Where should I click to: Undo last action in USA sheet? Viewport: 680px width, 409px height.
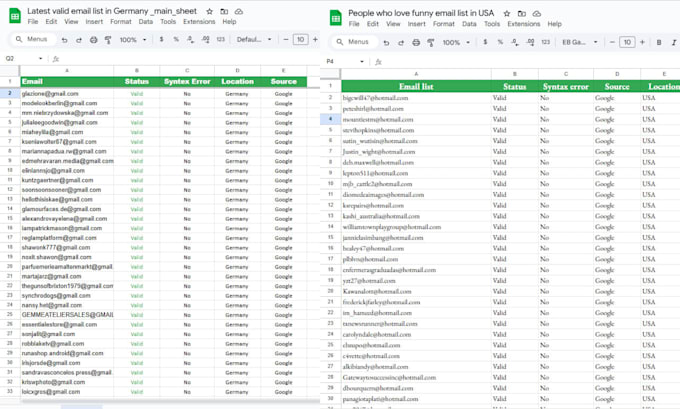[386, 43]
